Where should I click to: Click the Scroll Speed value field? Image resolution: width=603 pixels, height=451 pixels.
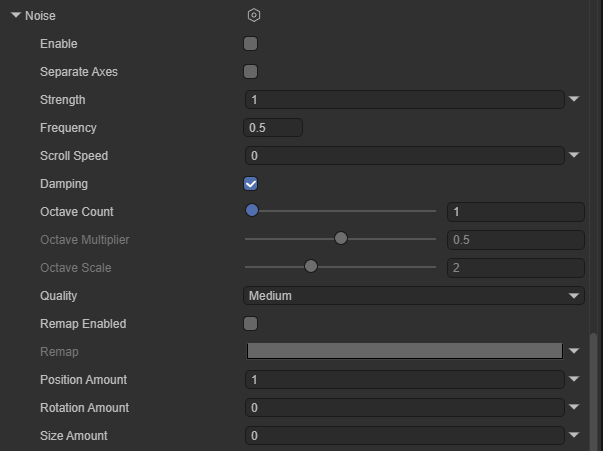coord(404,156)
